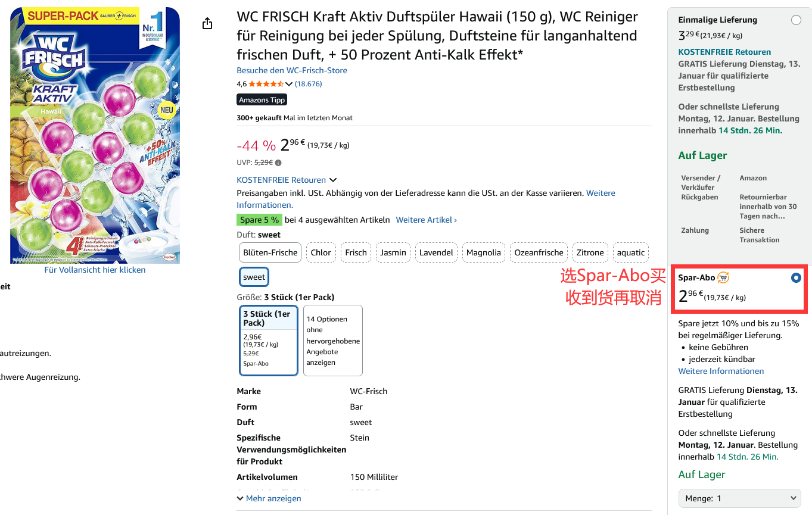Expand KOSTENFREIE Retouren chevron under price
This screenshot has width=812, height=515.
coord(333,180)
